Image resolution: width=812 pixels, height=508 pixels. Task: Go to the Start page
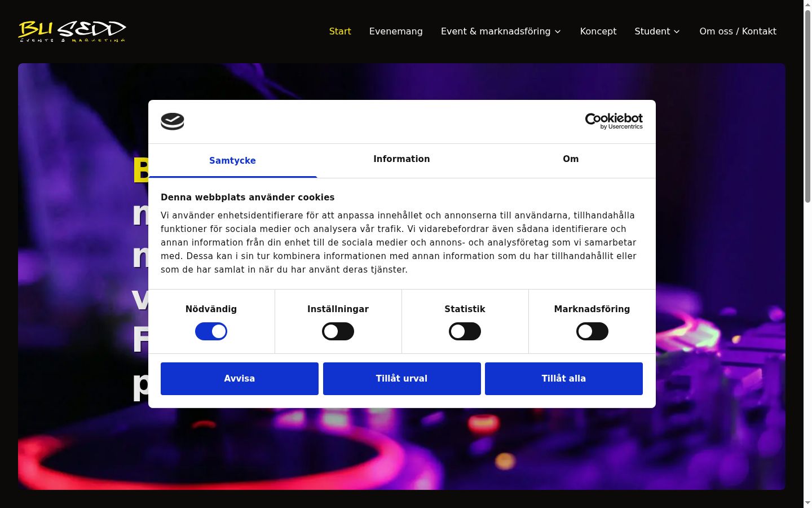point(340,32)
